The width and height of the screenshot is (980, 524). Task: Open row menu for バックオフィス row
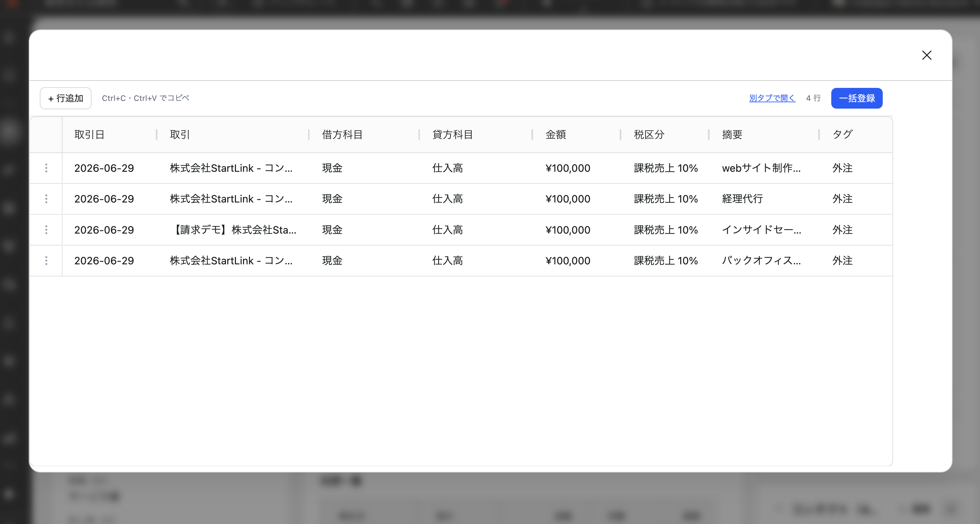[x=46, y=260]
